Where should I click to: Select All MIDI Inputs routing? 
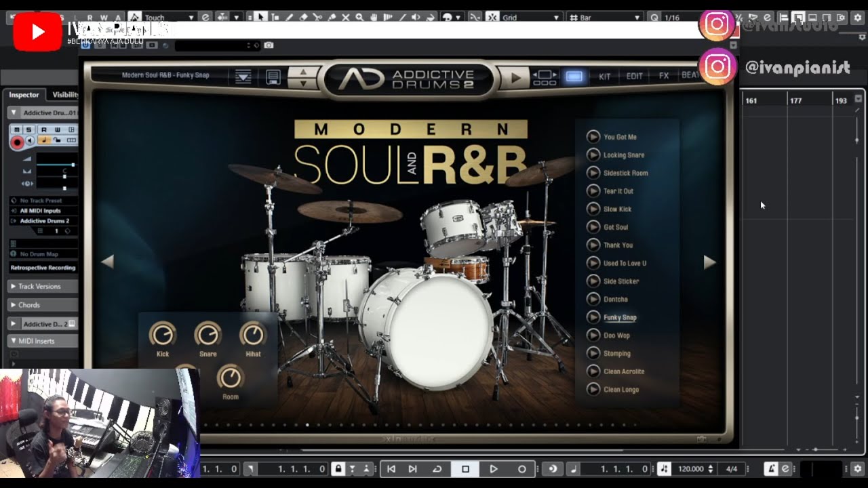pyautogui.click(x=43, y=211)
